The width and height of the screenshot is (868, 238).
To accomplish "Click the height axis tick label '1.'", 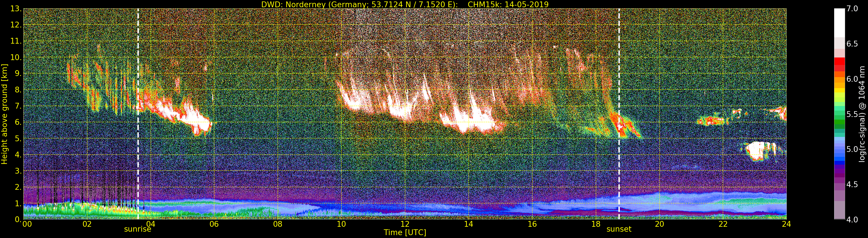I will (18, 203).
